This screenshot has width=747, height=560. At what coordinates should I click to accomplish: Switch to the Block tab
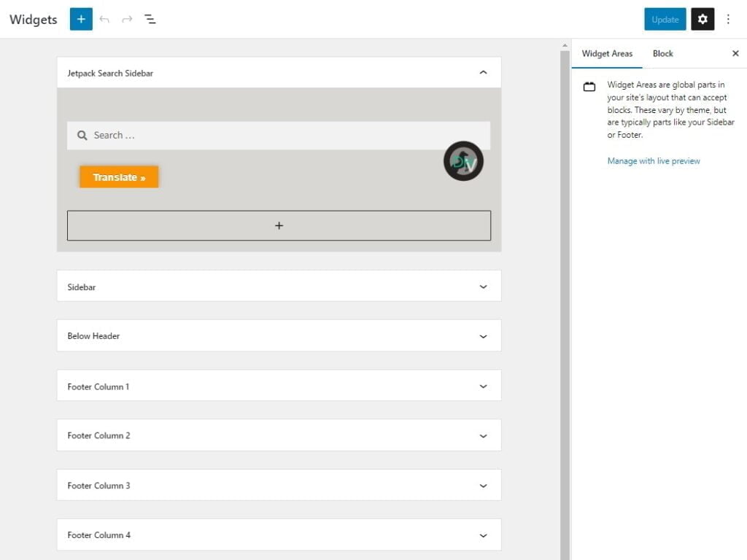pos(662,54)
